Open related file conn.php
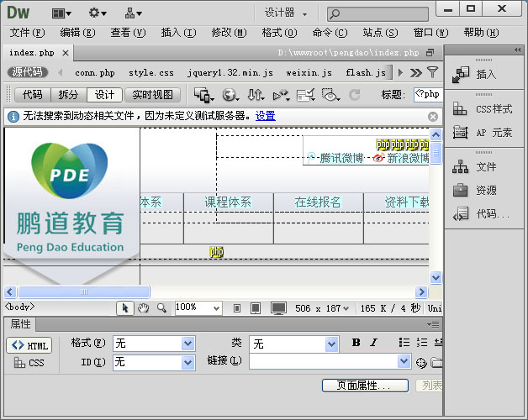The height and width of the screenshot is (420, 528). [95, 73]
